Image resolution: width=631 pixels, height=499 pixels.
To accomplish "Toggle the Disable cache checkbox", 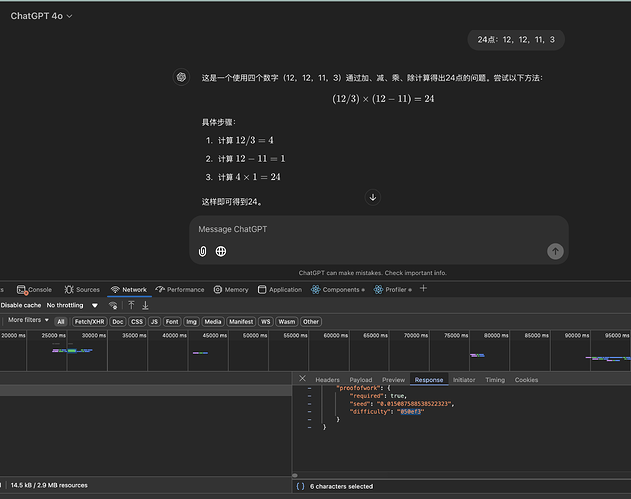I will pyautogui.click(x=21, y=305).
